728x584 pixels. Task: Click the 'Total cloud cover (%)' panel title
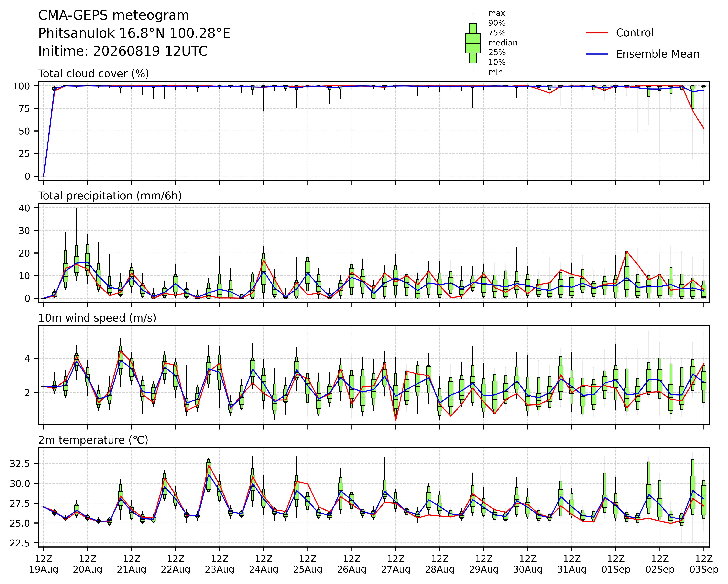(94, 74)
